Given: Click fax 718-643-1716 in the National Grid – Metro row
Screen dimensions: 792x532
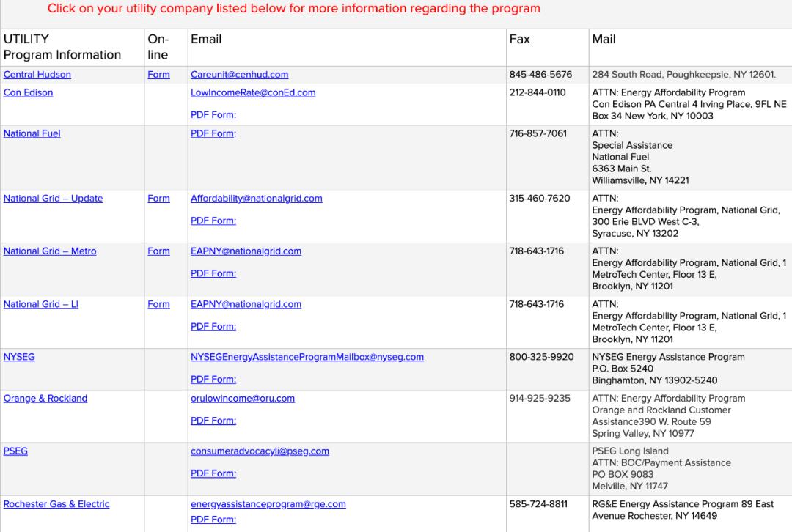Looking at the screenshot, I should (x=536, y=251).
